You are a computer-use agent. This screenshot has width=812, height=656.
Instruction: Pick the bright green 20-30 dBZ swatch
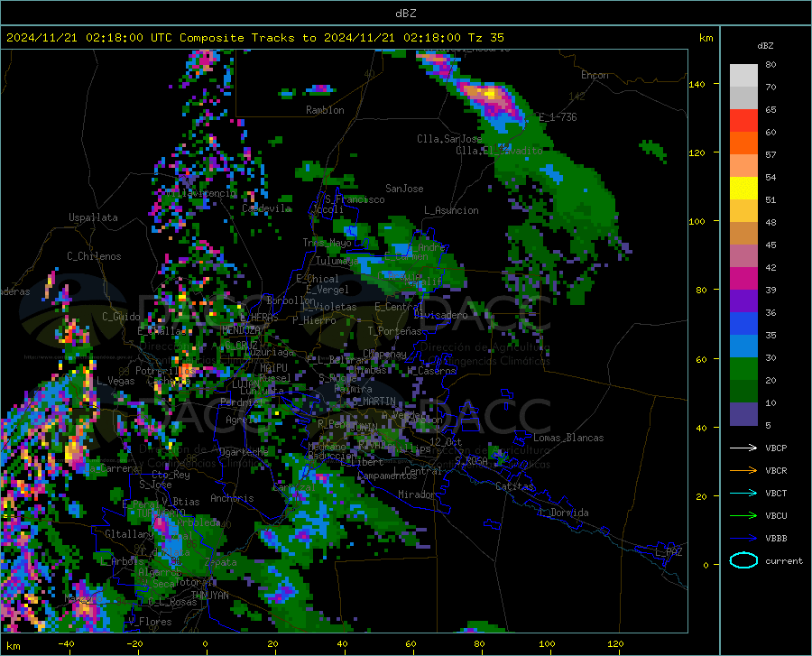click(x=743, y=369)
